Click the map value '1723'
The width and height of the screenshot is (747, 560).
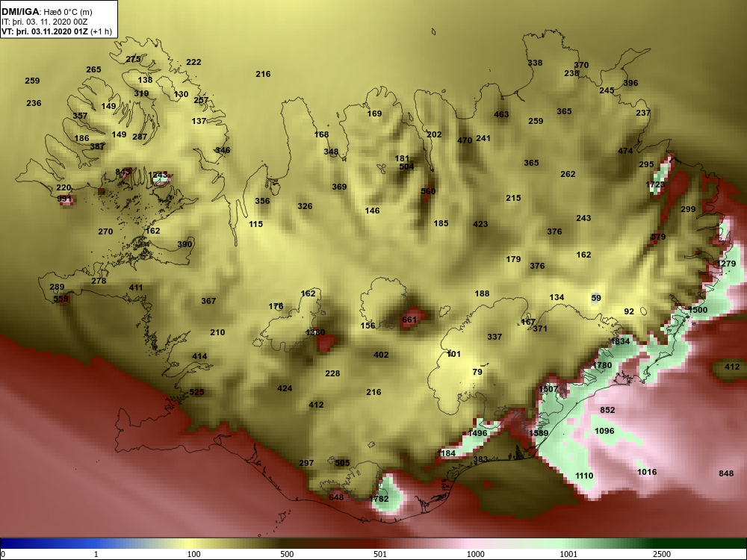click(x=655, y=184)
